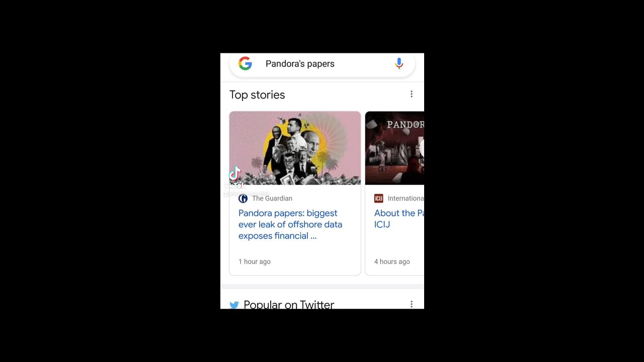644x362 pixels.
Task: Click The Guardian logo icon
Action: pyautogui.click(x=243, y=199)
